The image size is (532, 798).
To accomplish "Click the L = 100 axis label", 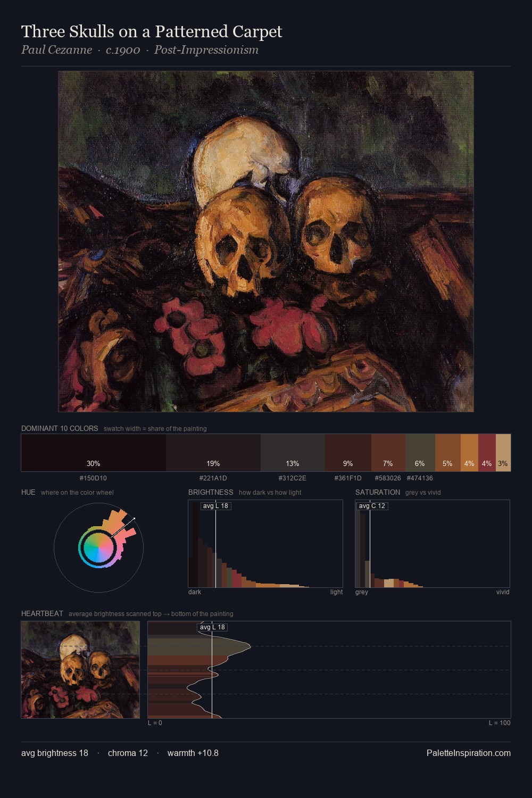I will click(500, 723).
